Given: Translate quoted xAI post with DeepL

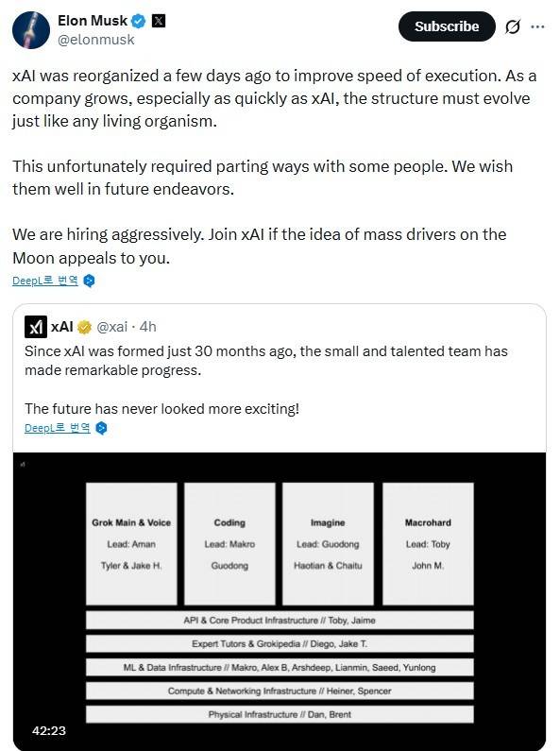Looking at the screenshot, I should (57, 428).
